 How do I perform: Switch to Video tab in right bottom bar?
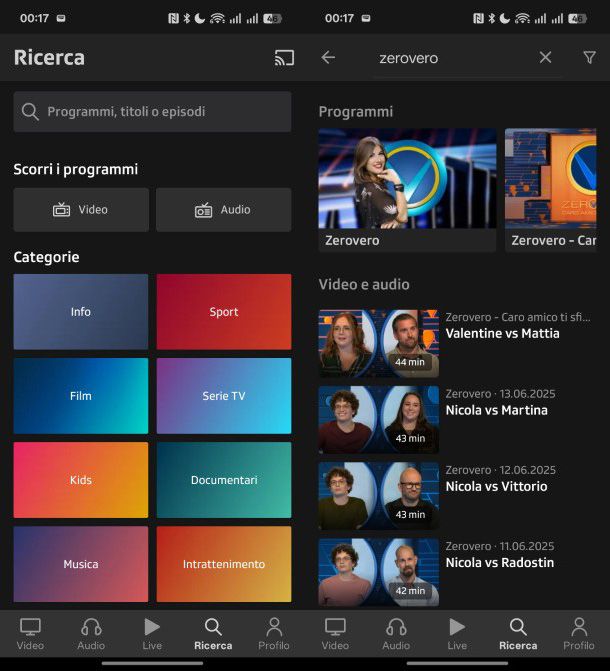point(335,634)
